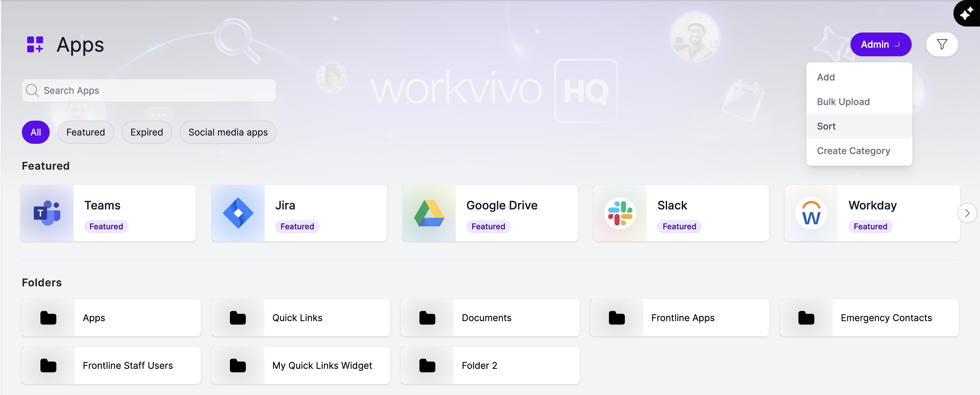
Task: Click the folder icon for Quick Links
Action: point(238,318)
